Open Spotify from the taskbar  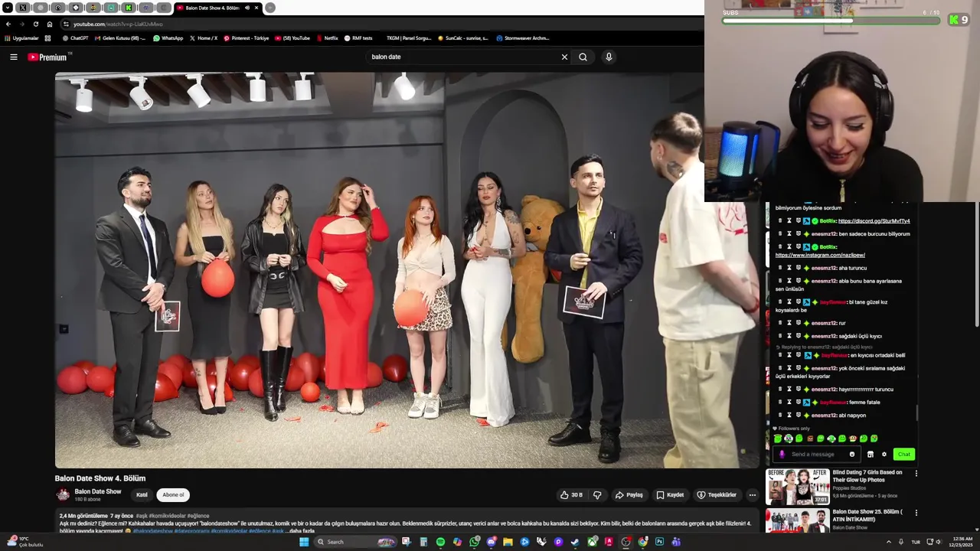pyautogui.click(x=440, y=542)
